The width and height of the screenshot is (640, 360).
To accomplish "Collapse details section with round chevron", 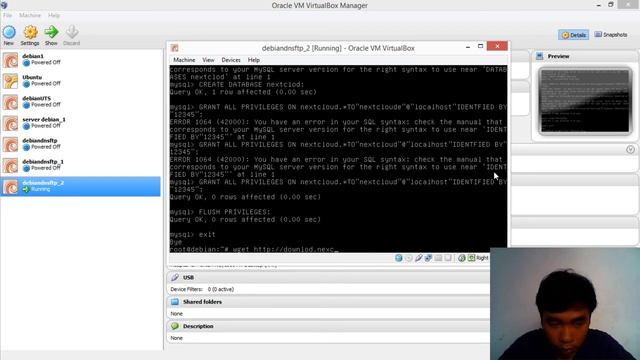I will point(630,150).
